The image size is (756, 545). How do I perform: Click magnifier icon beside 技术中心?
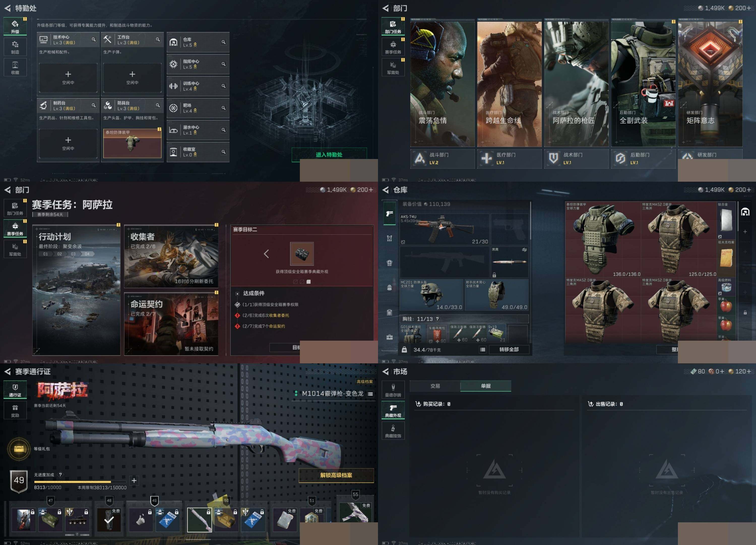click(94, 39)
